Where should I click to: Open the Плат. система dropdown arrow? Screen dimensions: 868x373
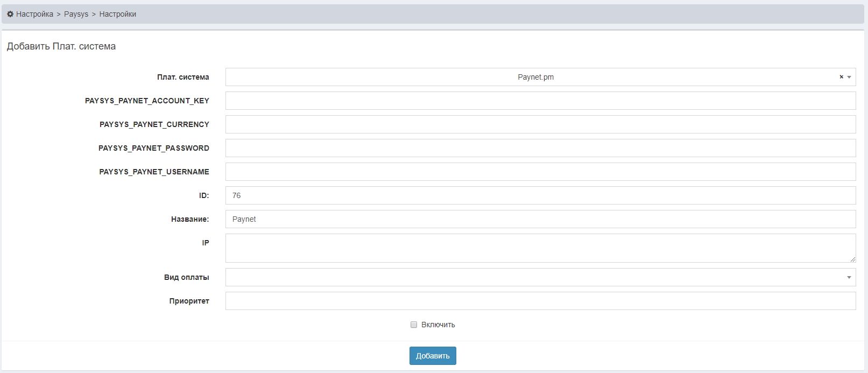[x=849, y=77]
